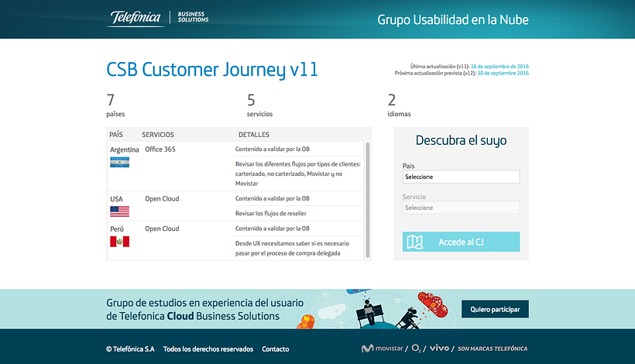Select Open Cloud in the USA row
The image size is (635, 364).
162,199
